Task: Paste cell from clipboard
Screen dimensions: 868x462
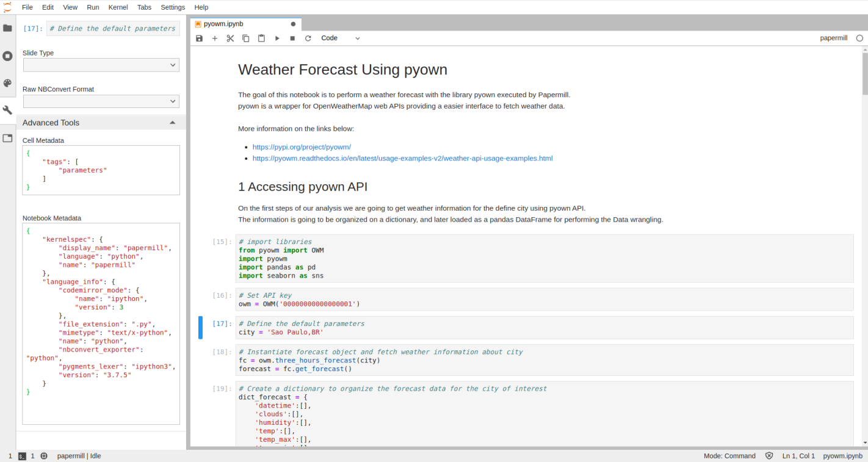Action: [x=261, y=38]
